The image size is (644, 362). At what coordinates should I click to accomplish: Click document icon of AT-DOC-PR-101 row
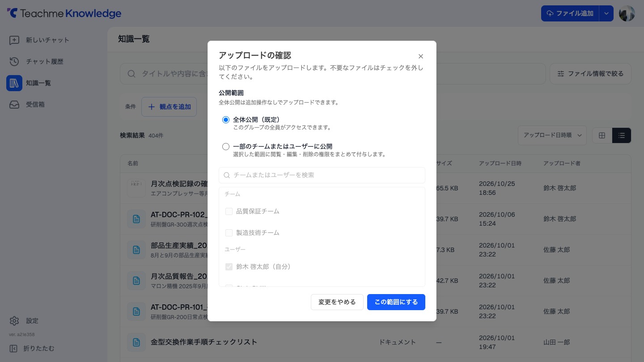pyautogui.click(x=136, y=311)
